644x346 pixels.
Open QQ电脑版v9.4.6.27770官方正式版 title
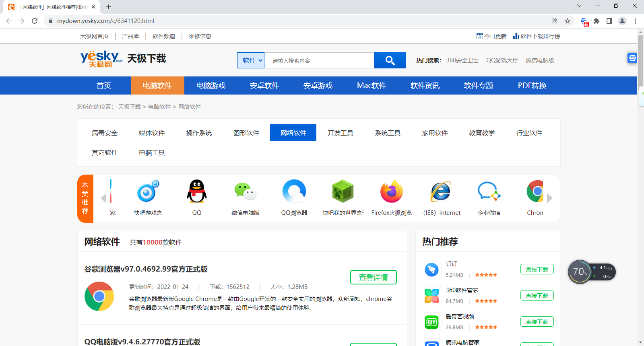(142, 342)
